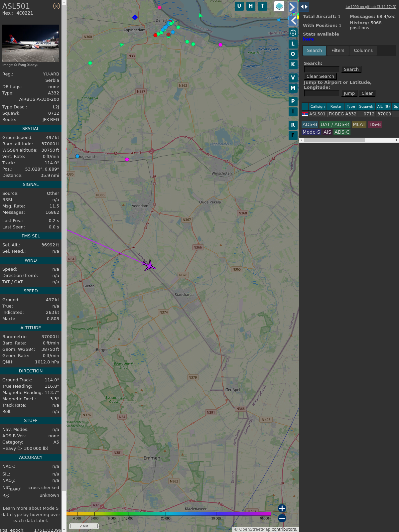Click the H map toggle button
Viewport: 399px width, 532px height.
(x=251, y=6)
